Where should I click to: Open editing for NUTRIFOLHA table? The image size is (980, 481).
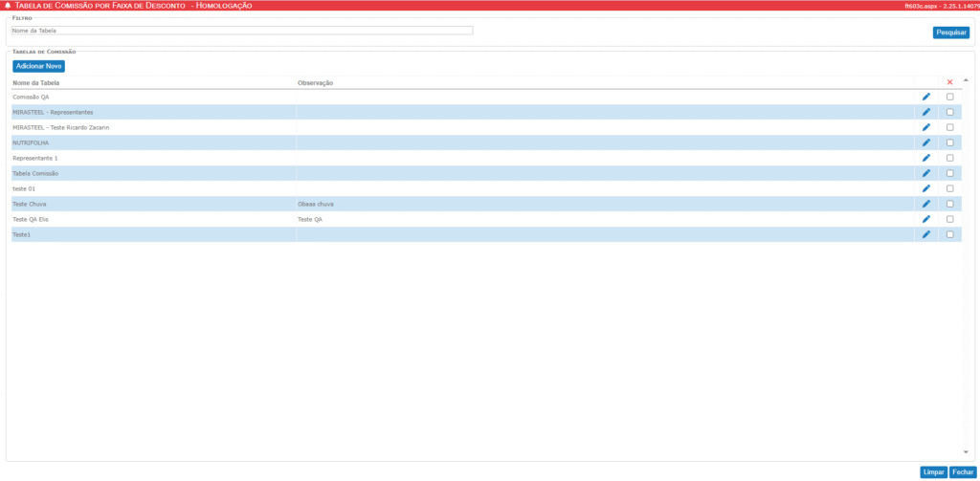(925, 142)
